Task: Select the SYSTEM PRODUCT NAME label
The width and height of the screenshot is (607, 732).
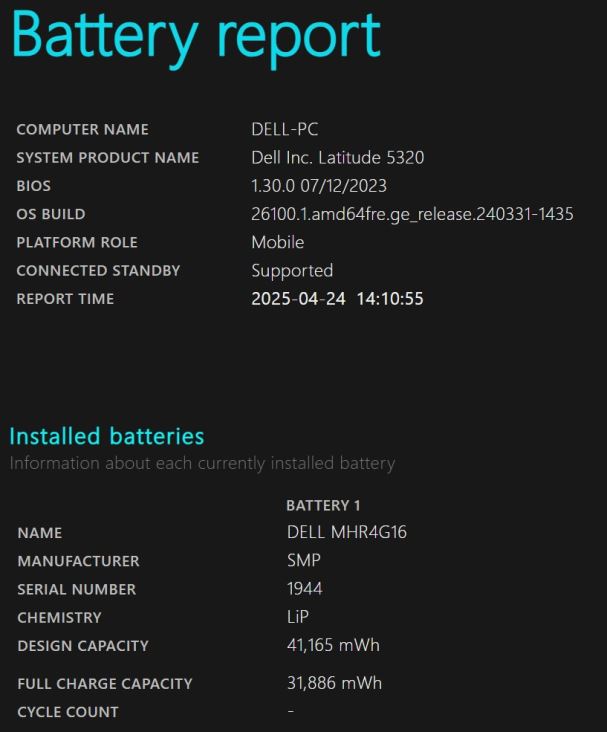Action: [x=108, y=158]
